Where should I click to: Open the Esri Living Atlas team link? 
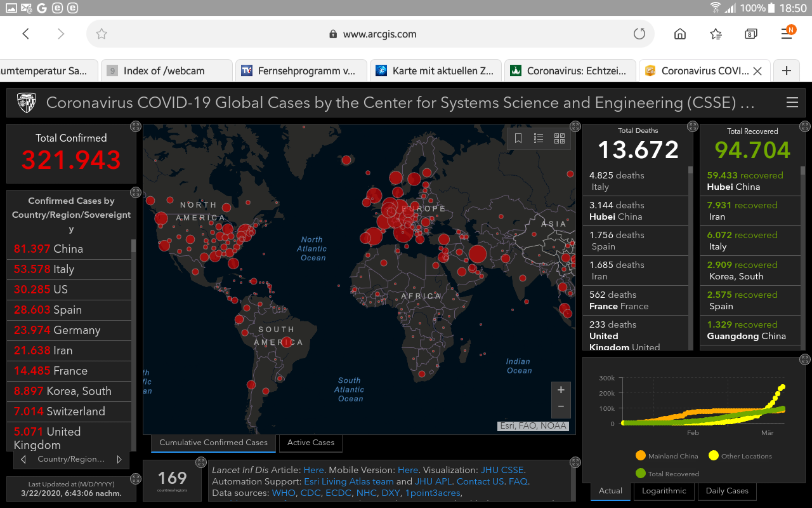348,481
